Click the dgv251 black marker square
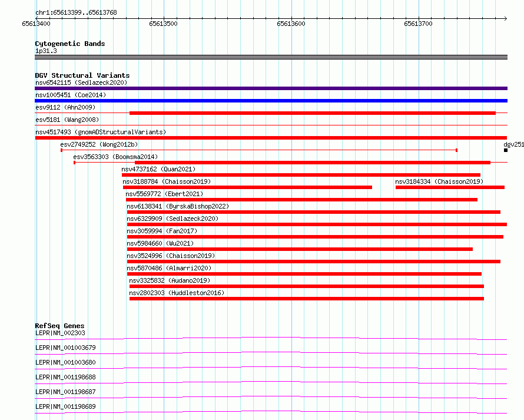Screen dimensions: 524x420 506,150
